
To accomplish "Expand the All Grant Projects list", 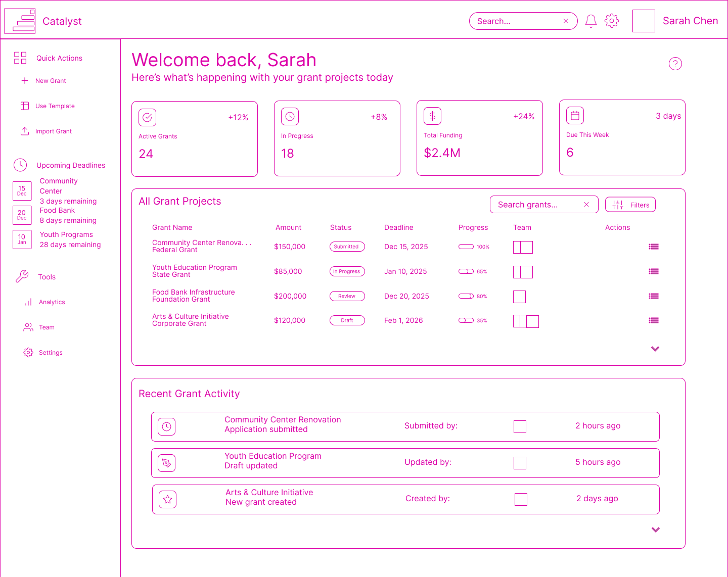I will pyautogui.click(x=655, y=349).
